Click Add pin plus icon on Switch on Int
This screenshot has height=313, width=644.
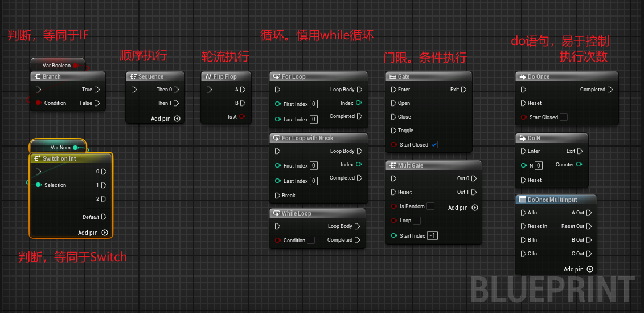pyautogui.click(x=105, y=233)
